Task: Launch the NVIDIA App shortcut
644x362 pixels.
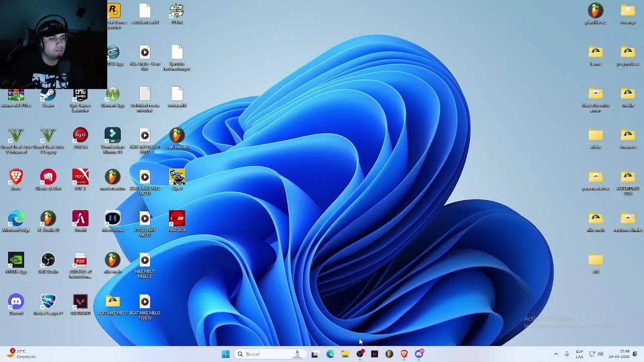Action: (16, 263)
